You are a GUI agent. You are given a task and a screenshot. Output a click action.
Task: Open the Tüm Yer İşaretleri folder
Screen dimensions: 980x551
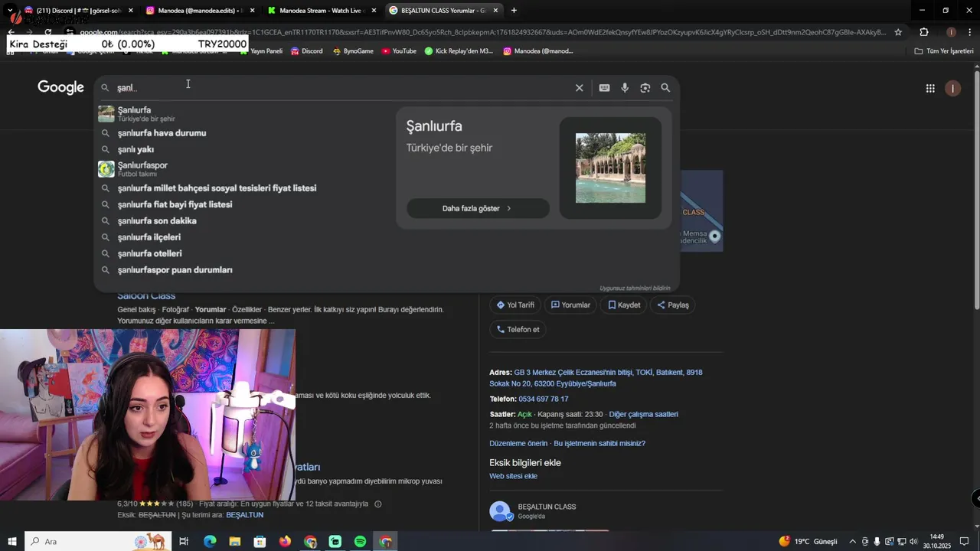click(944, 51)
